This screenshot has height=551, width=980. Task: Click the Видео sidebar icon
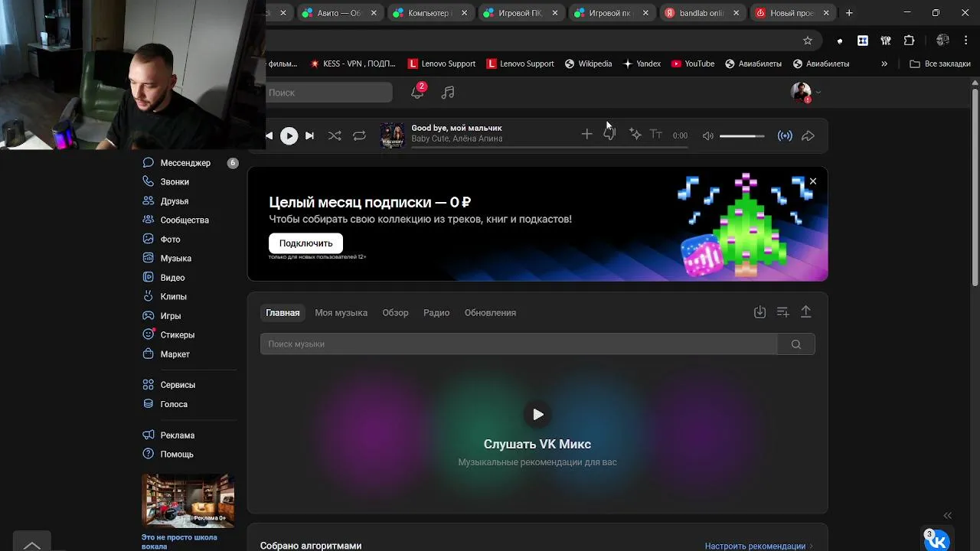coord(149,278)
